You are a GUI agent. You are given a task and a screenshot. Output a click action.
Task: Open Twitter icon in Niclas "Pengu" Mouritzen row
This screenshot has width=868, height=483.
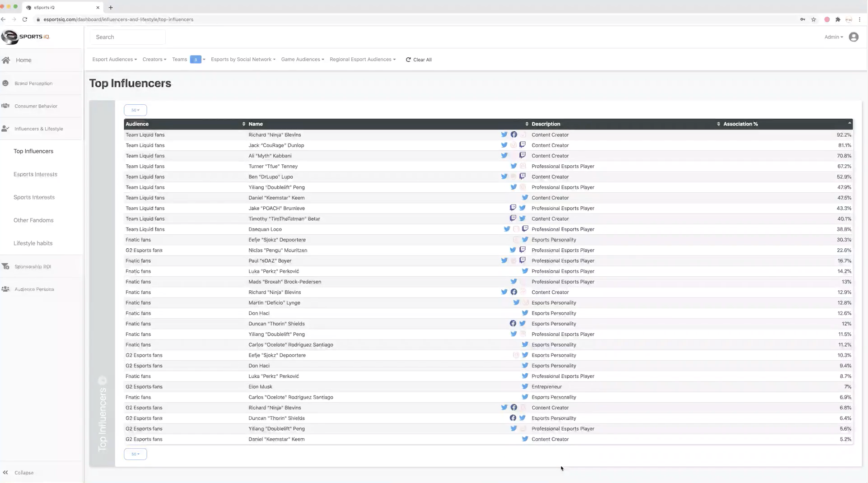coord(513,250)
